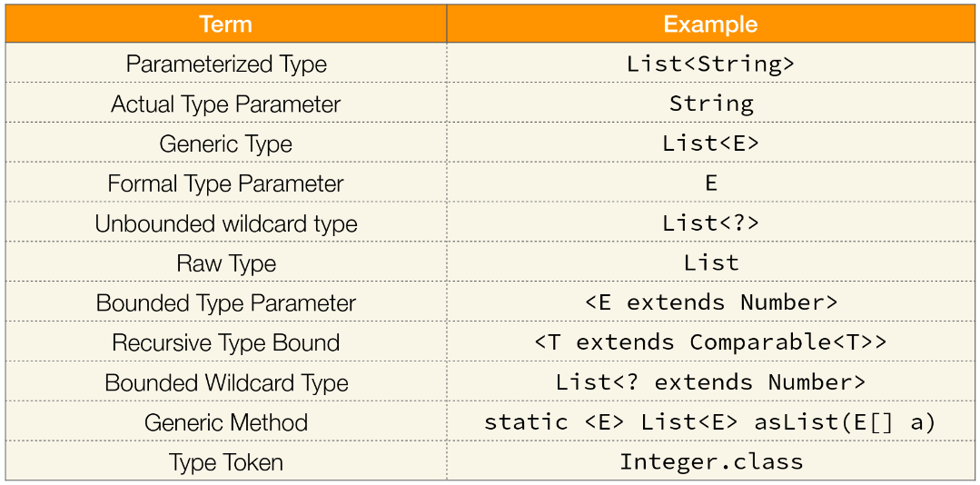The width and height of the screenshot is (980, 485).
Task: Select the Parameterized Type cell
Action: 226,64
